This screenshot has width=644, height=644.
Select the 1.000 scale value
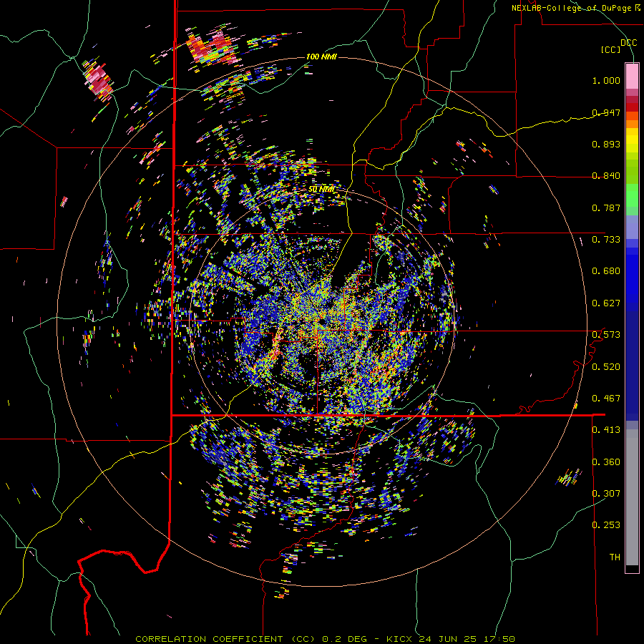coord(606,80)
